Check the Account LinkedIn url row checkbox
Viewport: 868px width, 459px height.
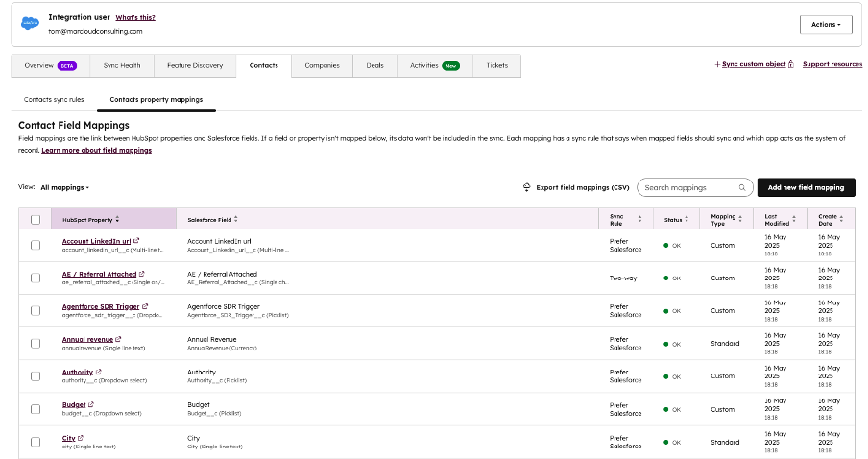point(36,245)
